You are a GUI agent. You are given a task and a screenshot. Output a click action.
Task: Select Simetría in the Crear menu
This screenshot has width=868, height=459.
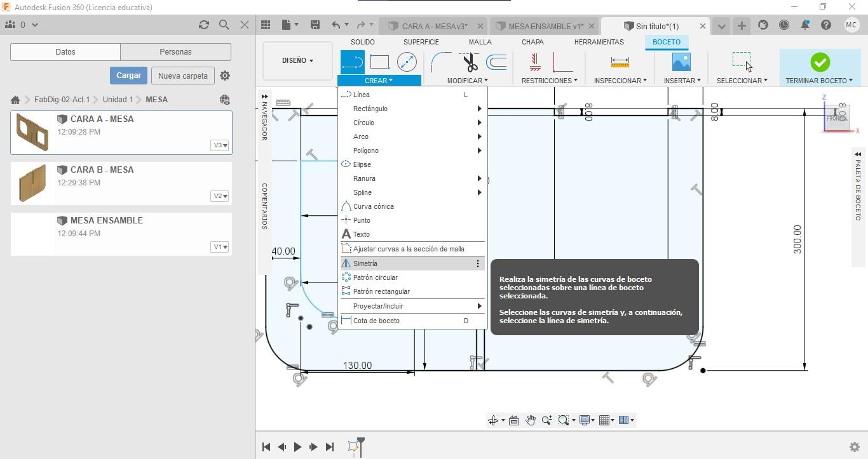pyautogui.click(x=412, y=263)
